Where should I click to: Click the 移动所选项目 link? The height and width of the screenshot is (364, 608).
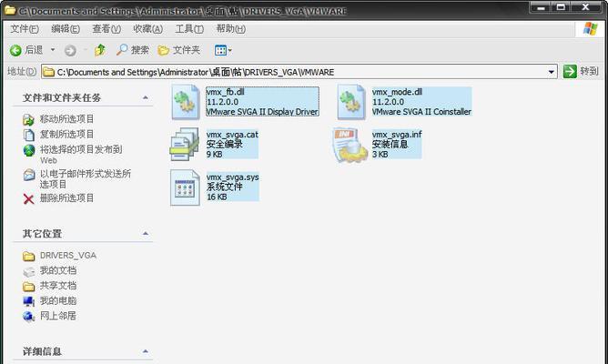tap(66, 119)
